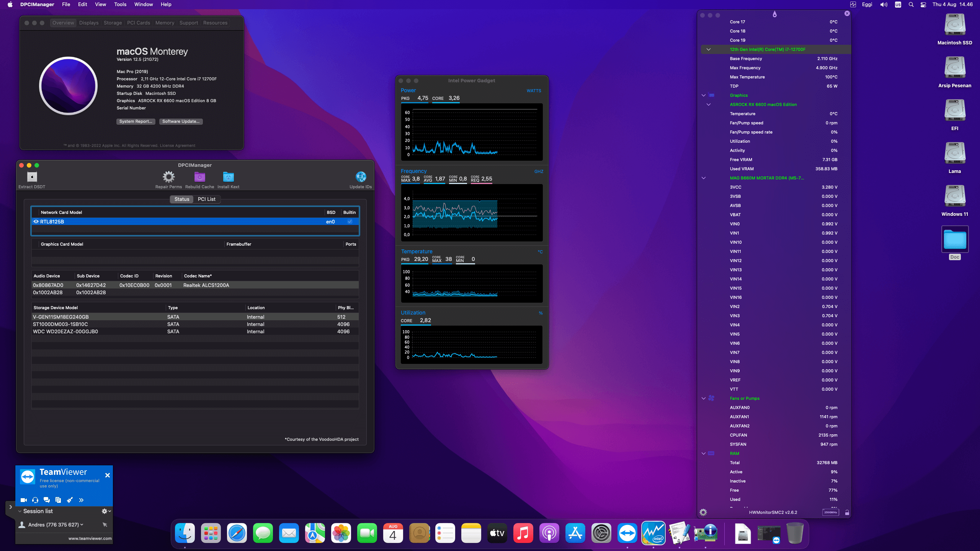Collapse the 12th Gen Intel Core section
The height and width of the screenshot is (551, 980).
(x=708, y=49)
